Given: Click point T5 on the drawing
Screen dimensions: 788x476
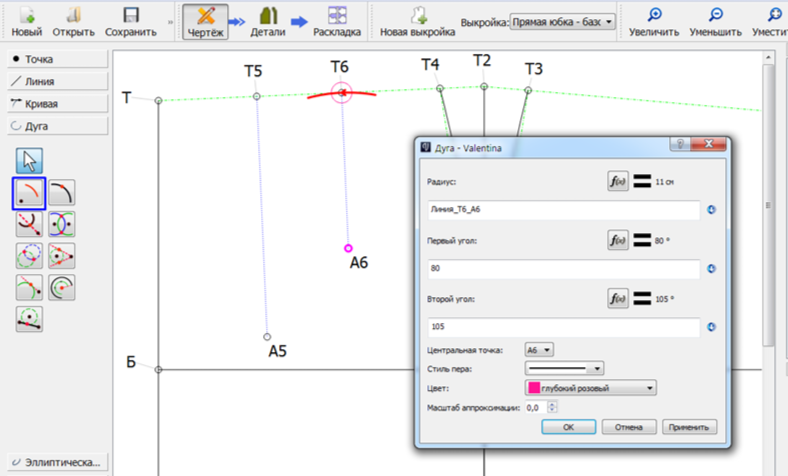Looking at the screenshot, I should click(x=256, y=96).
